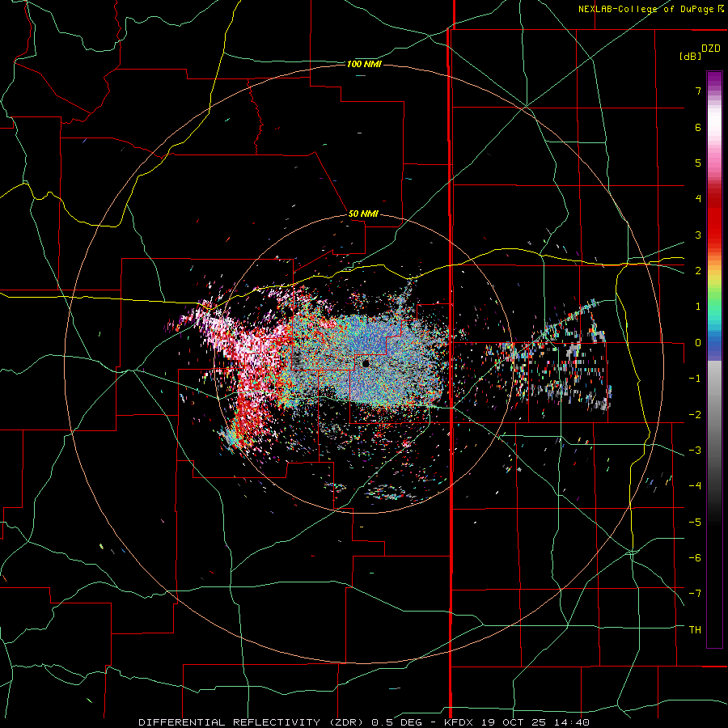Click the TH label on color scale
Screen dimensions: 728x728
695,629
